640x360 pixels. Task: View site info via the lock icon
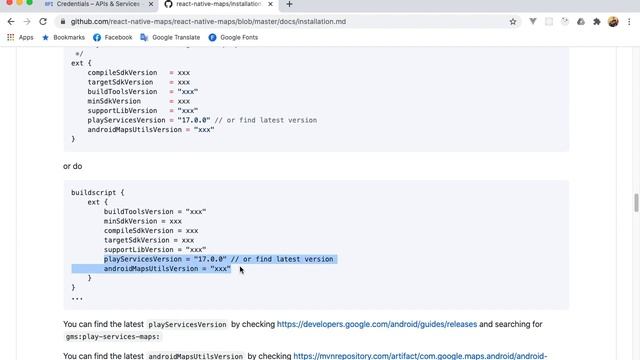click(x=62, y=22)
